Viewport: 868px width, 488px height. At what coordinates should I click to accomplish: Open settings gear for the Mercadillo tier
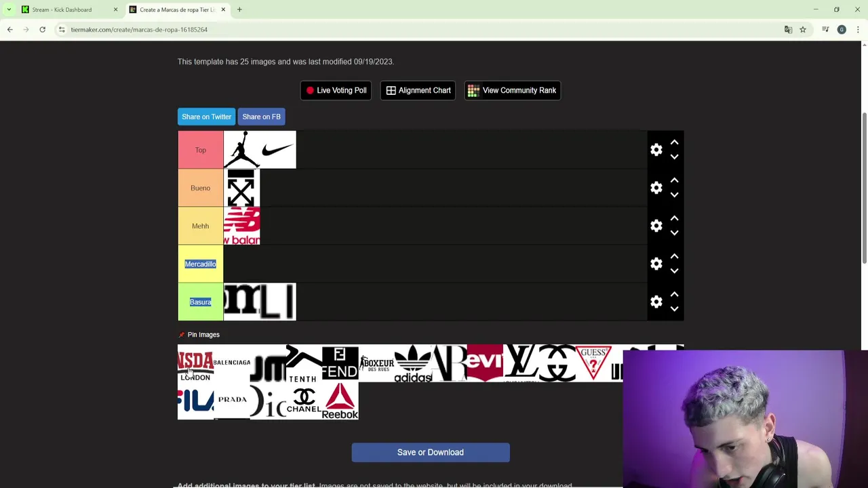pyautogui.click(x=656, y=264)
